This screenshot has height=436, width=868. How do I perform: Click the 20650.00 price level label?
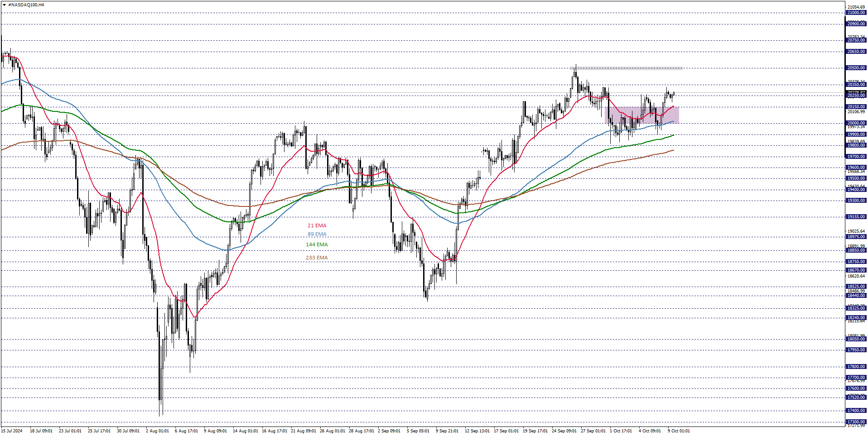coord(856,52)
